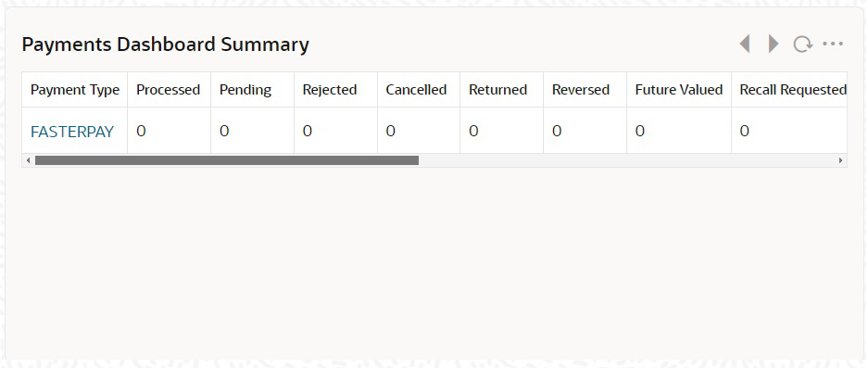Select the Processed column header
This screenshot has height=368, width=868.
[x=169, y=90]
